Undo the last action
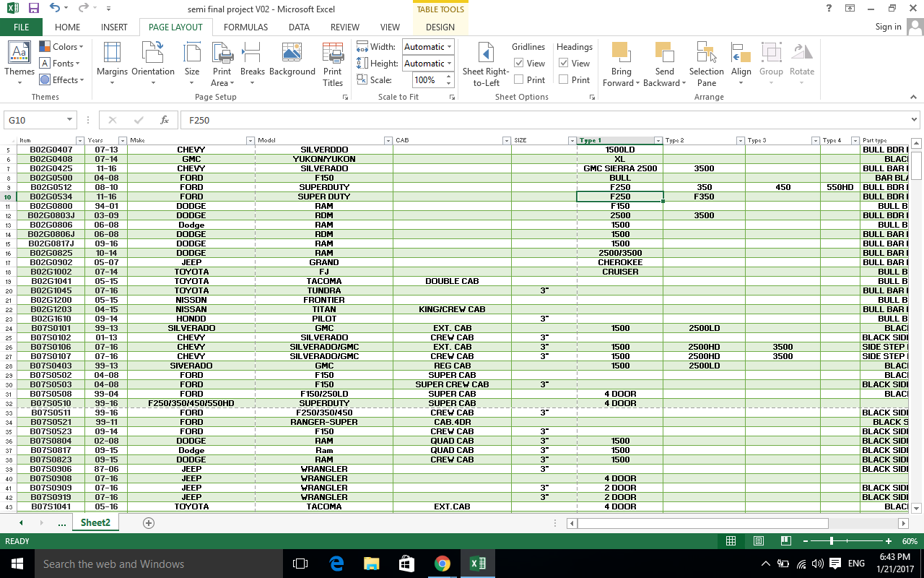The image size is (924, 578). coord(55,8)
